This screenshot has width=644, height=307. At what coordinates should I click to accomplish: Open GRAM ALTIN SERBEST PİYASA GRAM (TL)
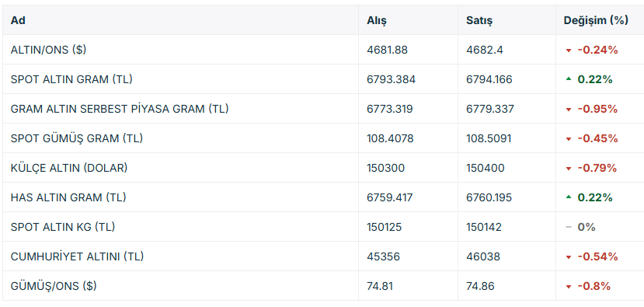pos(120,109)
